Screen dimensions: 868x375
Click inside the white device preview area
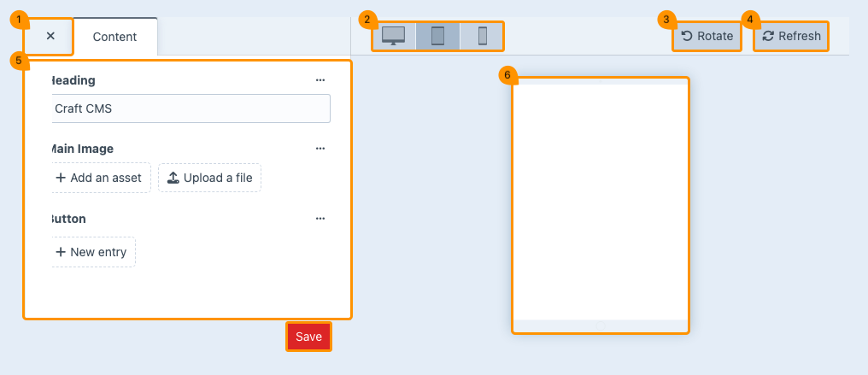[x=600, y=201]
